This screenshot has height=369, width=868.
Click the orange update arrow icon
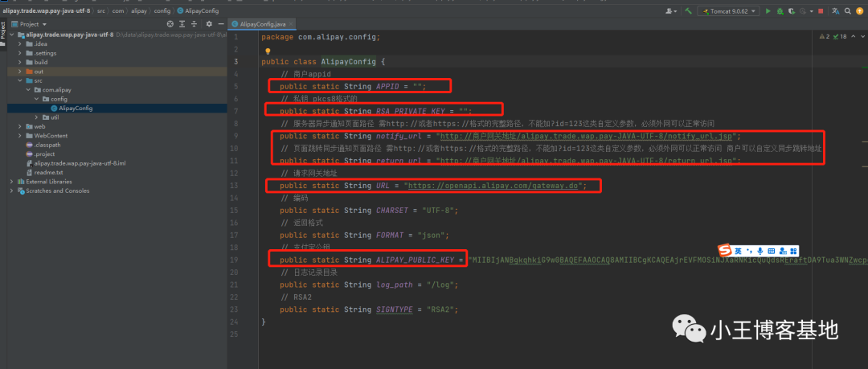click(860, 11)
